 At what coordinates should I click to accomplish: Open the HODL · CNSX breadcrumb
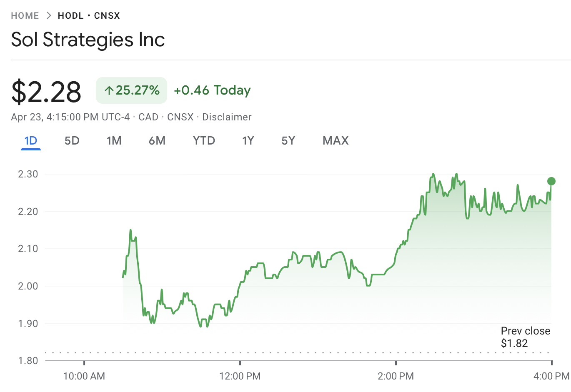pos(89,16)
